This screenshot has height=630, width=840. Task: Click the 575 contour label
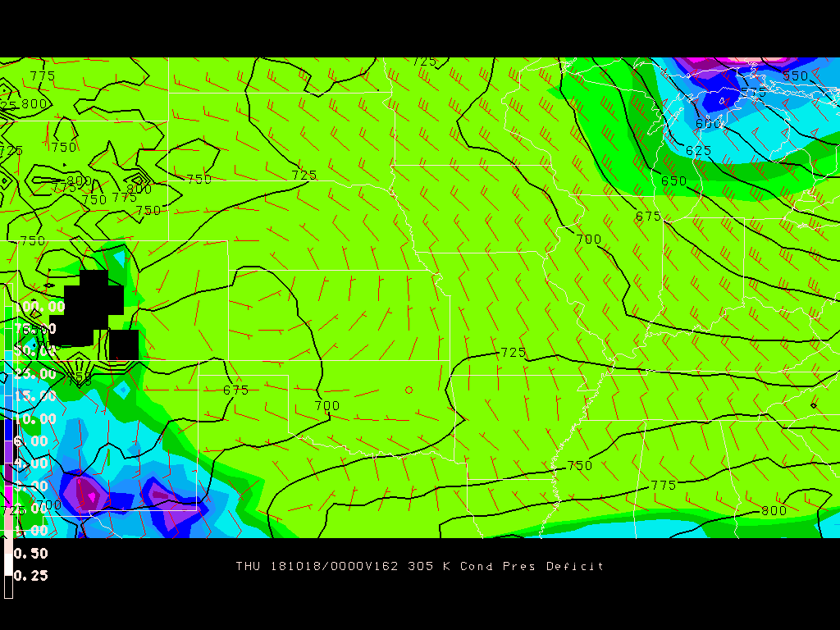click(753, 93)
